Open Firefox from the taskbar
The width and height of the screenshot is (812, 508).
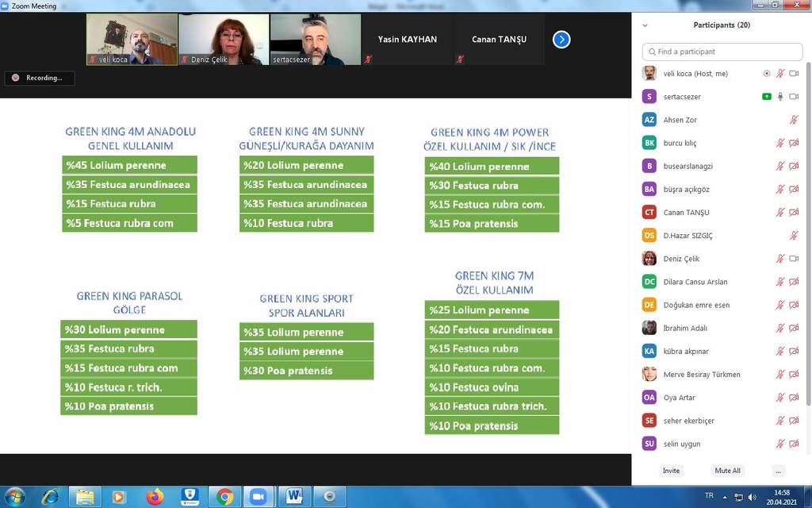pyautogui.click(x=155, y=497)
